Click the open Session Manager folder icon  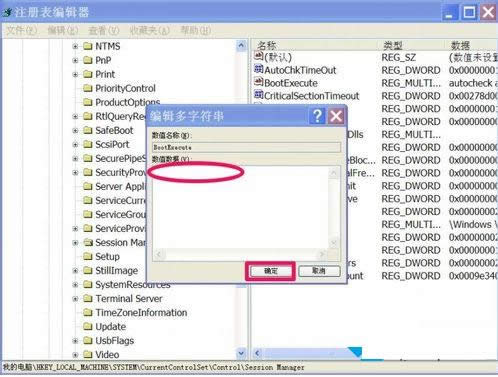click(x=88, y=242)
